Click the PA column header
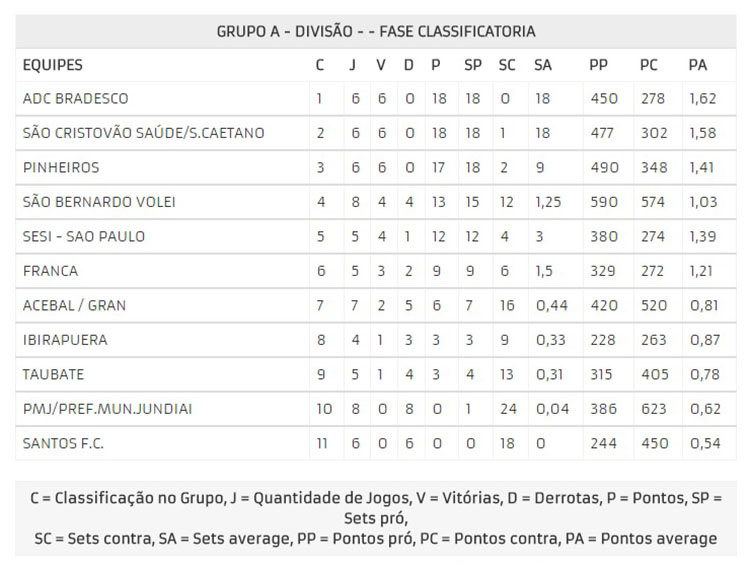 point(697,65)
